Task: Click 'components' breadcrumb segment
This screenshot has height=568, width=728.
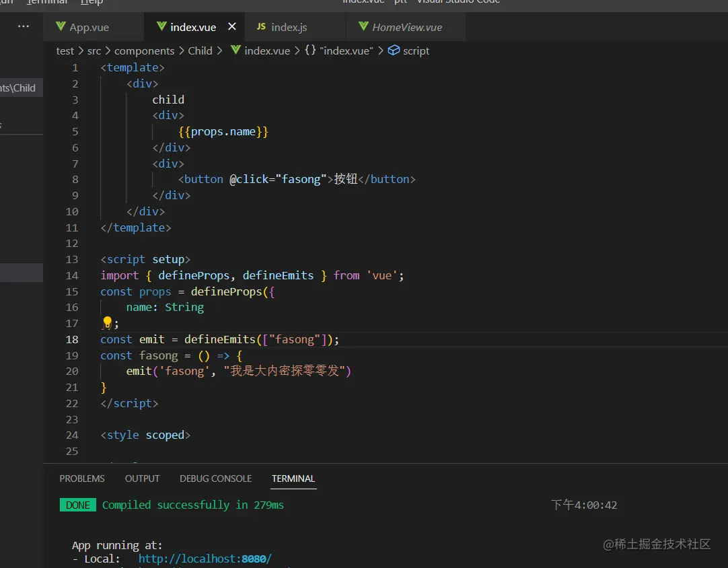Action: [x=145, y=50]
